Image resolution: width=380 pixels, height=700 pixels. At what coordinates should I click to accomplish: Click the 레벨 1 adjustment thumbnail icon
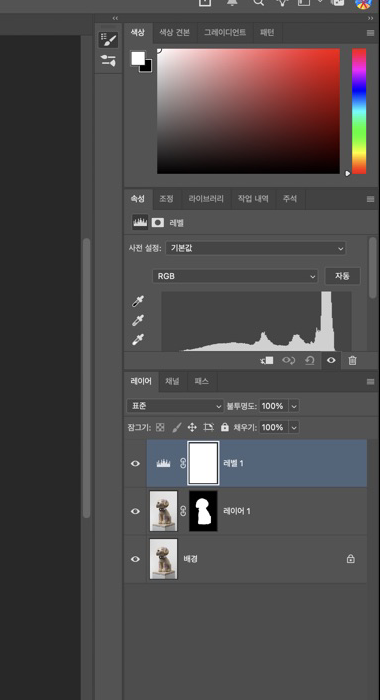click(x=163, y=463)
